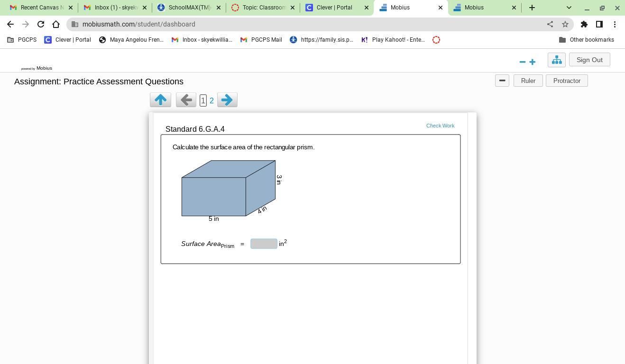
Task: Click the Sign Out button
Action: [x=589, y=60]
